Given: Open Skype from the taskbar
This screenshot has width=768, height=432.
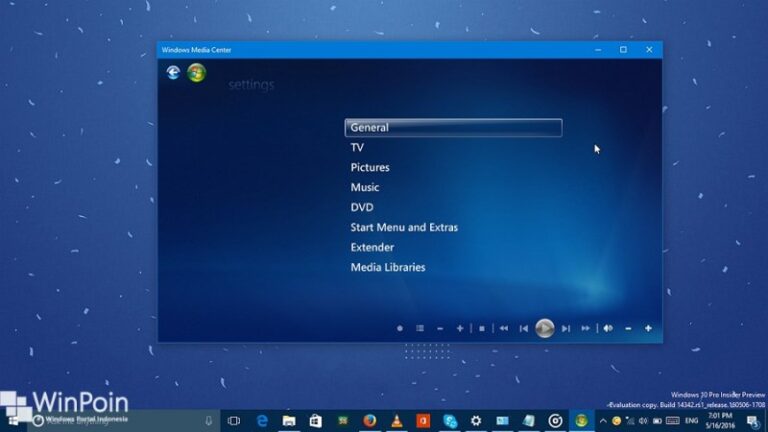Looking at the screenshot, I should pos(450,421).
